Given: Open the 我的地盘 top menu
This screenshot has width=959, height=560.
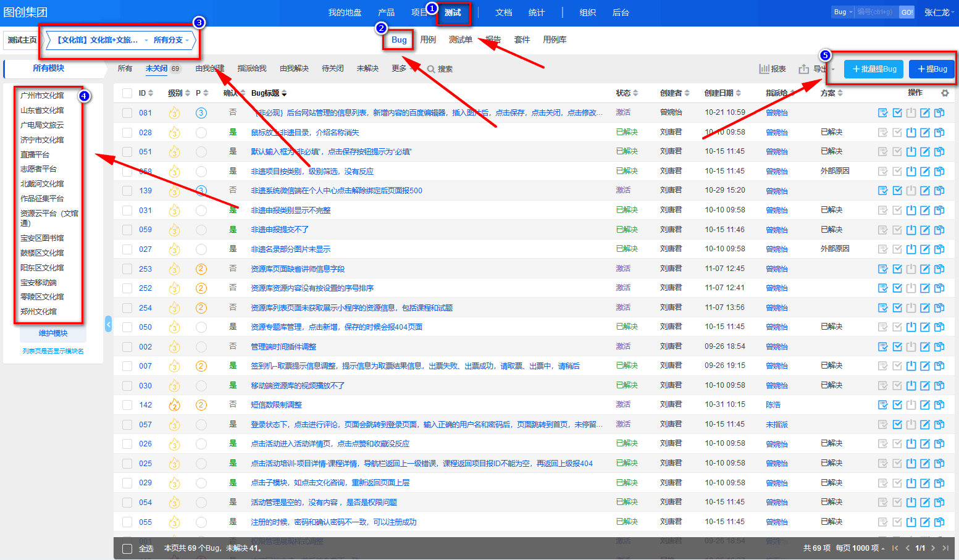Looking at the screenshot, I should pos(345,12).
